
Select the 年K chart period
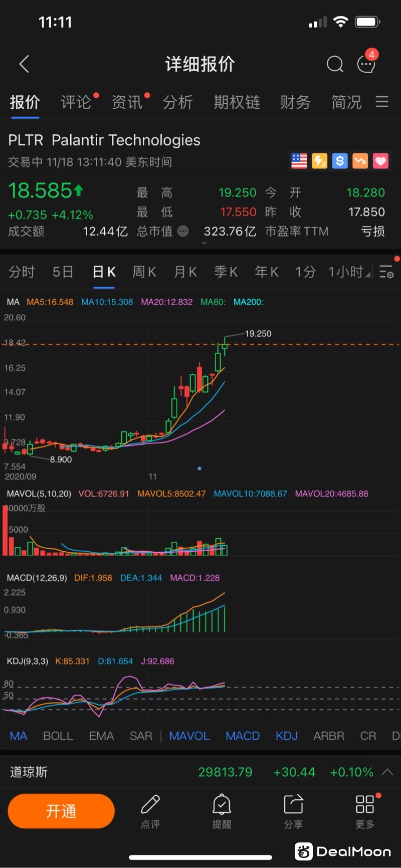(x=267, y=272)
